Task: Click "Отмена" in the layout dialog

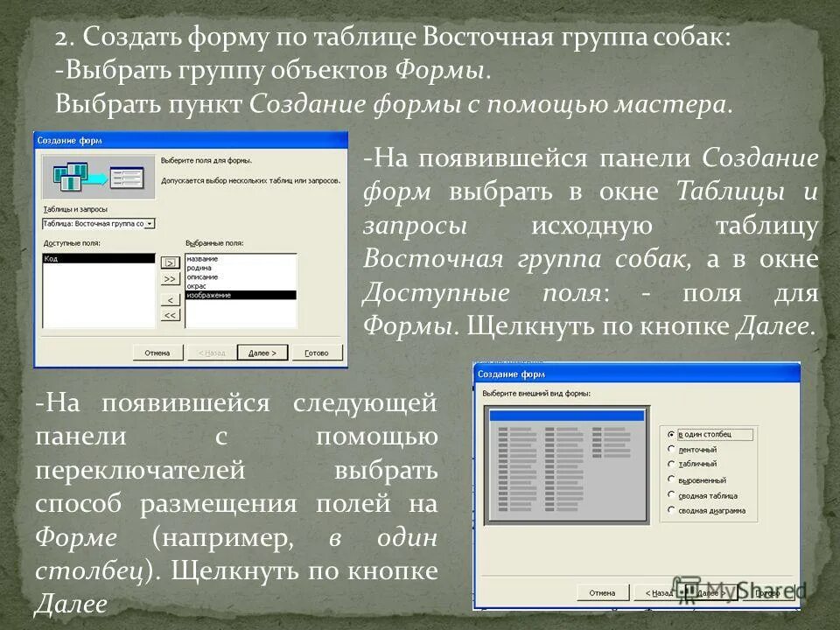Action: pyautogui.click(x=603, y=592)
